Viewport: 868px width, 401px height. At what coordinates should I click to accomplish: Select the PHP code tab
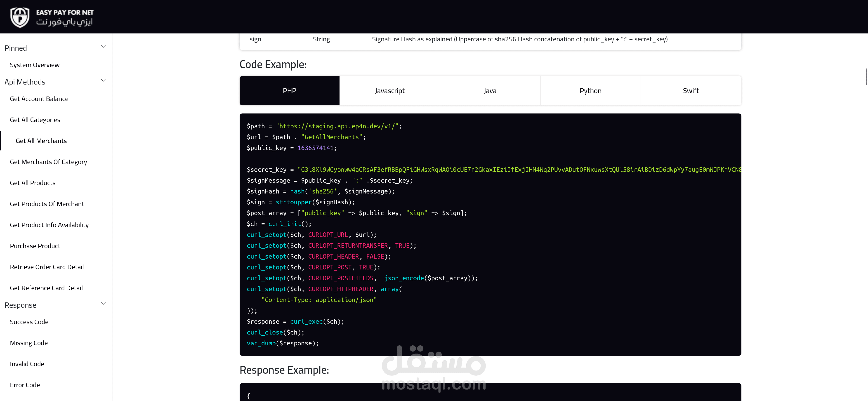pyautogui.click(x=289, y=91)
